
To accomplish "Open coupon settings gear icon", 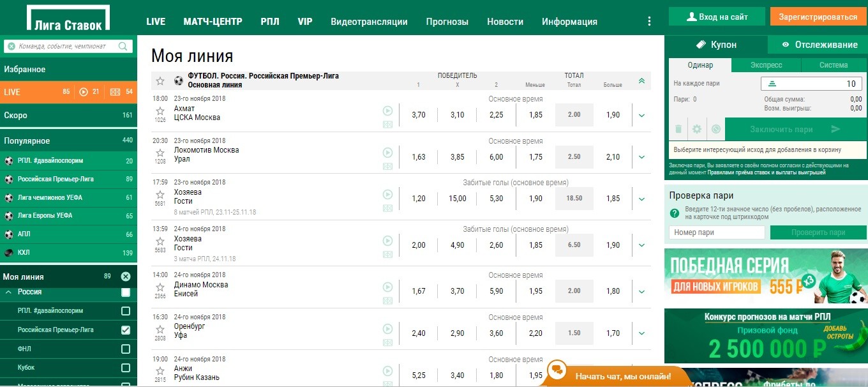I will [x=697, y=129].
